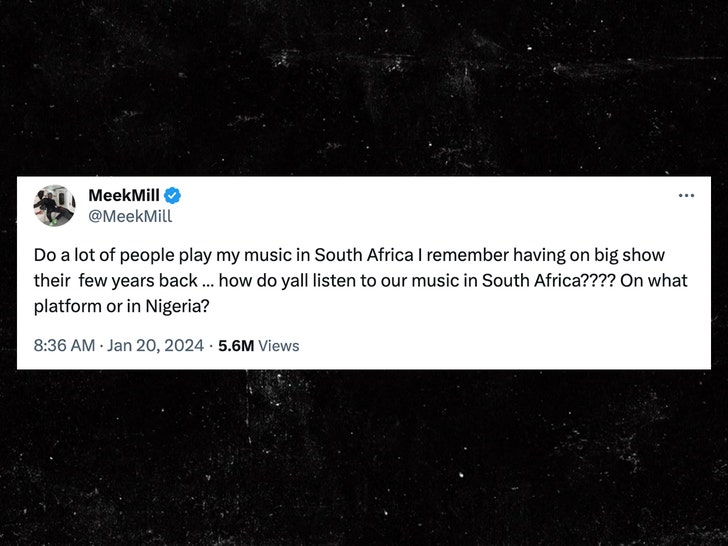Screen dimensions: 728x546
Task: Open the tweet's more options ellipsis menu
Action: pyautogui.click(x=686, y=195)
